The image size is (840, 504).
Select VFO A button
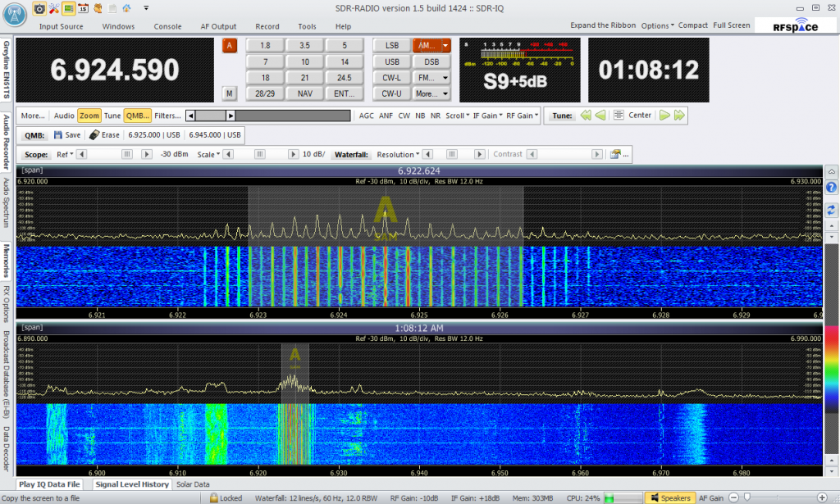(230, 45)
